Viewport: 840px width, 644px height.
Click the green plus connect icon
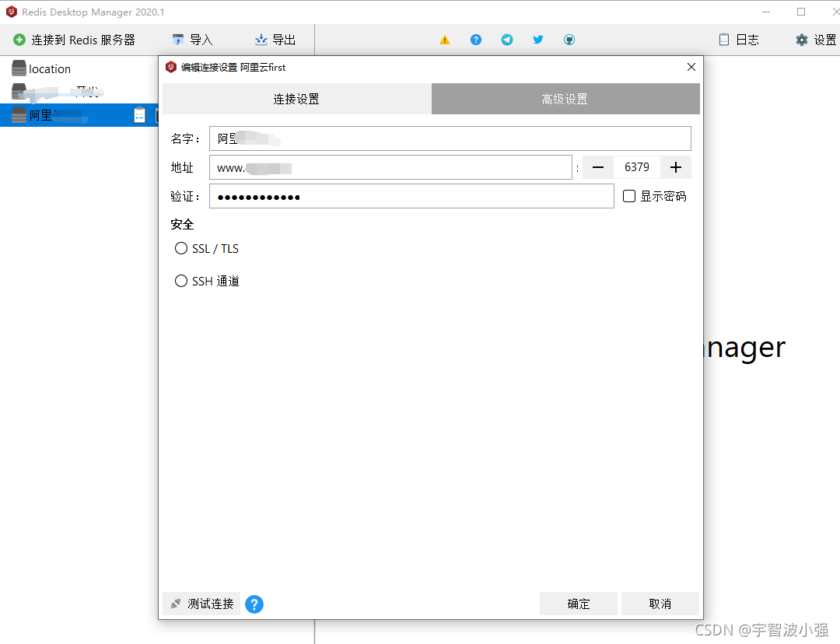pos(19,40)
